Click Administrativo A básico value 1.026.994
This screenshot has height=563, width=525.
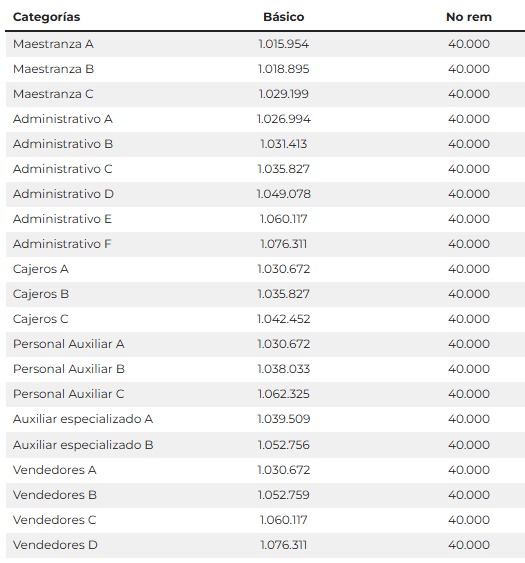pyautogui.click(x=284, y=119)
